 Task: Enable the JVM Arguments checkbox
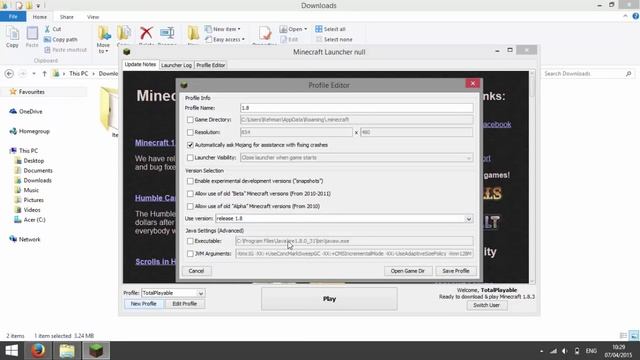190,253
